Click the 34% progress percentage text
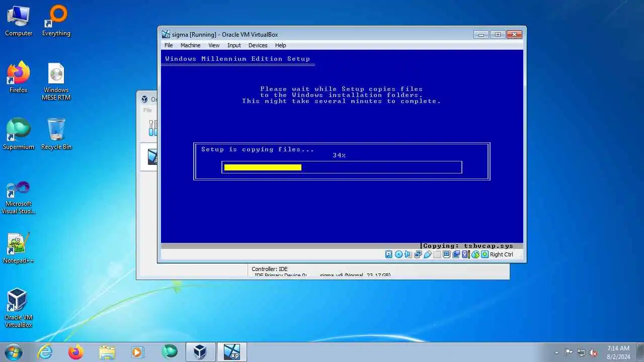 339,155
